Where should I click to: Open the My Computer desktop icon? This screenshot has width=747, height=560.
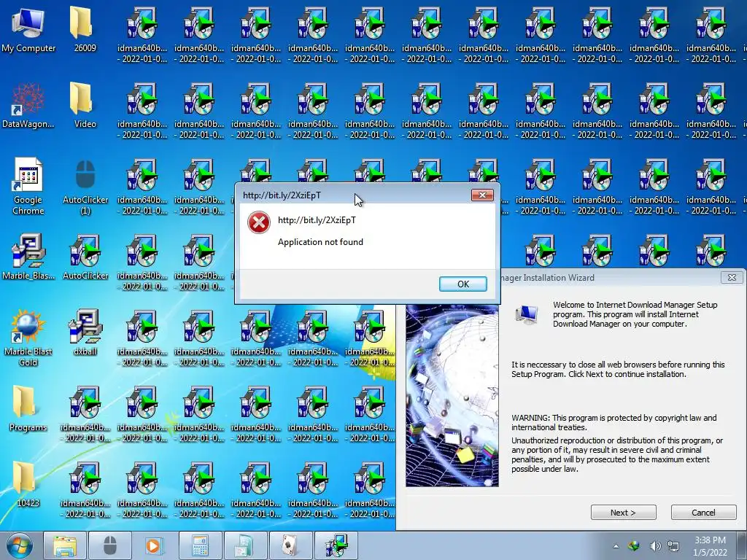(28, 29)
